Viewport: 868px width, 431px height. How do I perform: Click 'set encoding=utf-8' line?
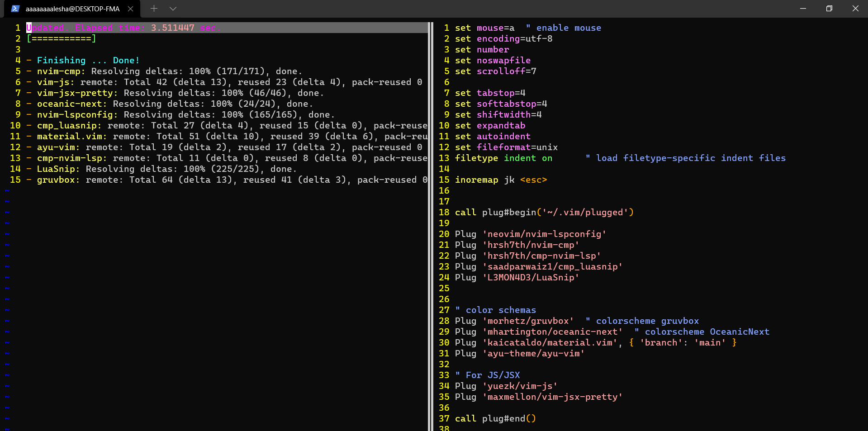[503, 39]
